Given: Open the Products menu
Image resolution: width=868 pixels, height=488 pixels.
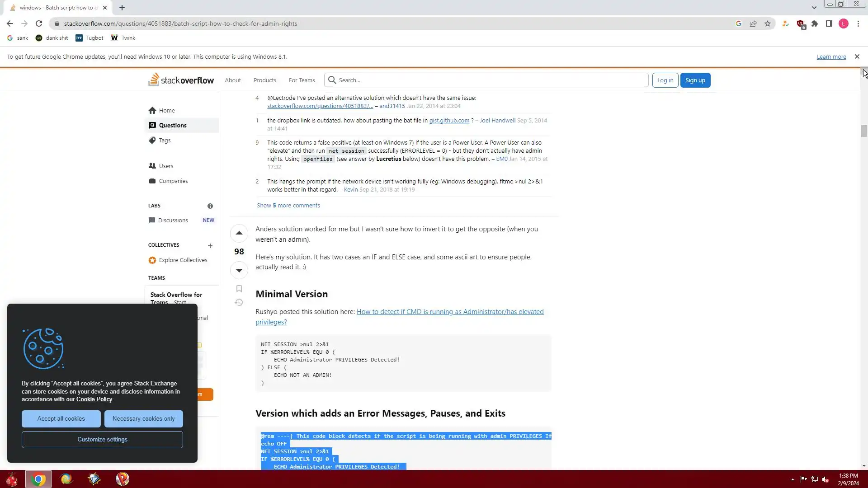Looking at the screenshot, I should point(264,80).
